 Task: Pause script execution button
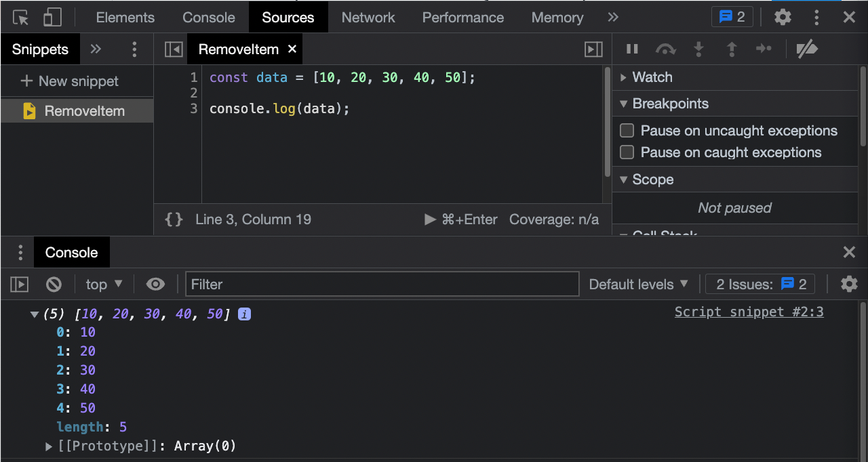tap(632, 49)
